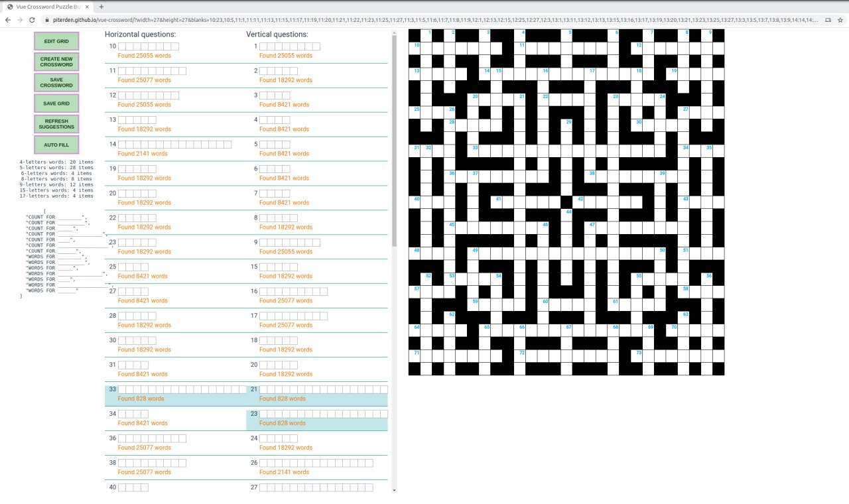Click 'Found 25055 words' under vertical 9
Image resolution: width=849 pixels, height=504 pixels.
[x=286, y=251]
